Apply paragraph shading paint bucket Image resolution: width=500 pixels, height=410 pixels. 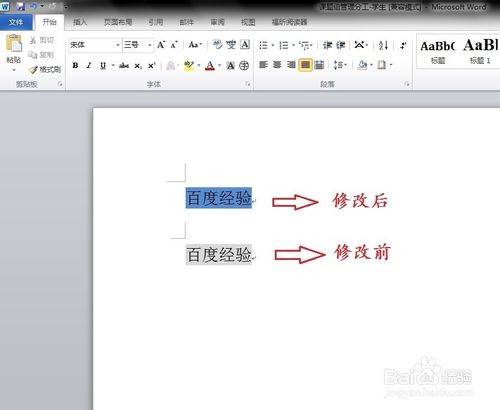point(362,65)
